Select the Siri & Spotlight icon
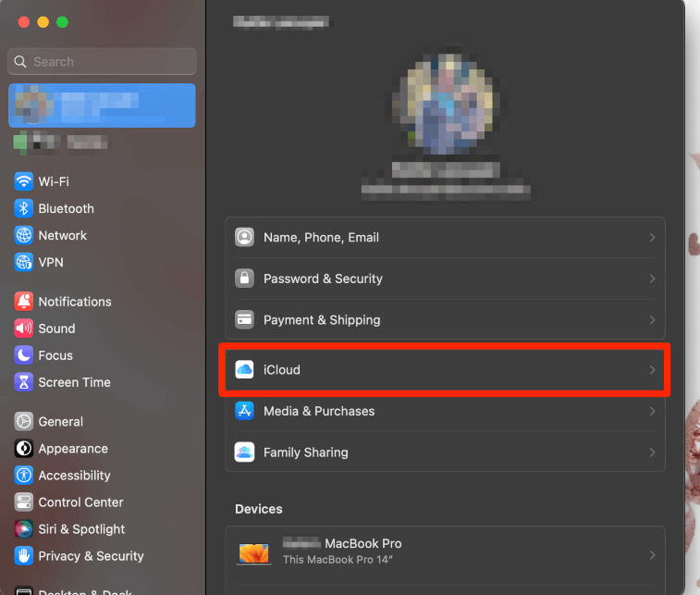 (23, 529)
